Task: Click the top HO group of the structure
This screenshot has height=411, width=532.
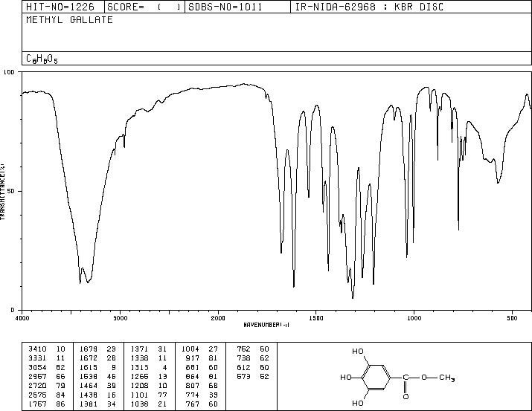Action: pyautogui.click(x=359, y=352)
